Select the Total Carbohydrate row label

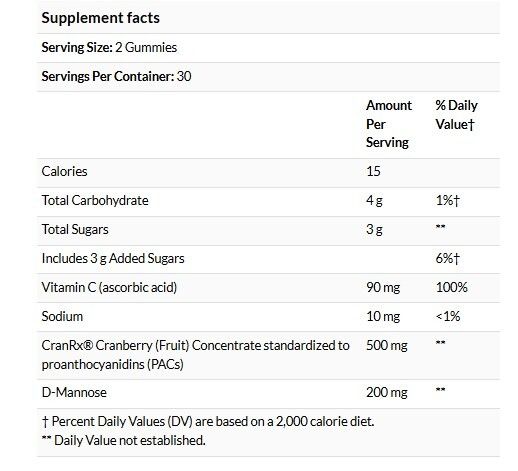pyautogui.click(x=95, y=200)
